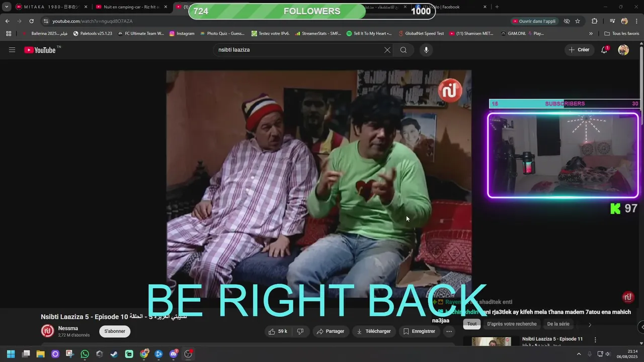View site information icon in address bar
The width and height of the screenshot is (644, 362).
pyautogui.click(x=46, y=21)
